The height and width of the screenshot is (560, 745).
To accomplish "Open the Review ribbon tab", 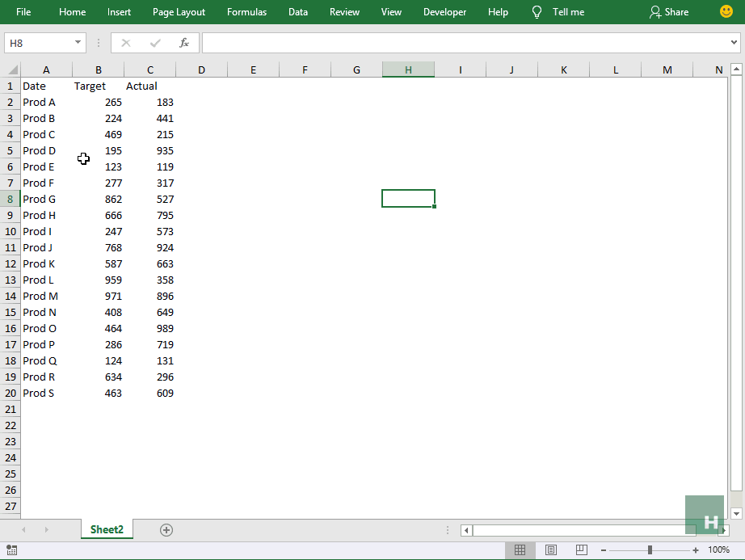I will [x=344, y=12].
